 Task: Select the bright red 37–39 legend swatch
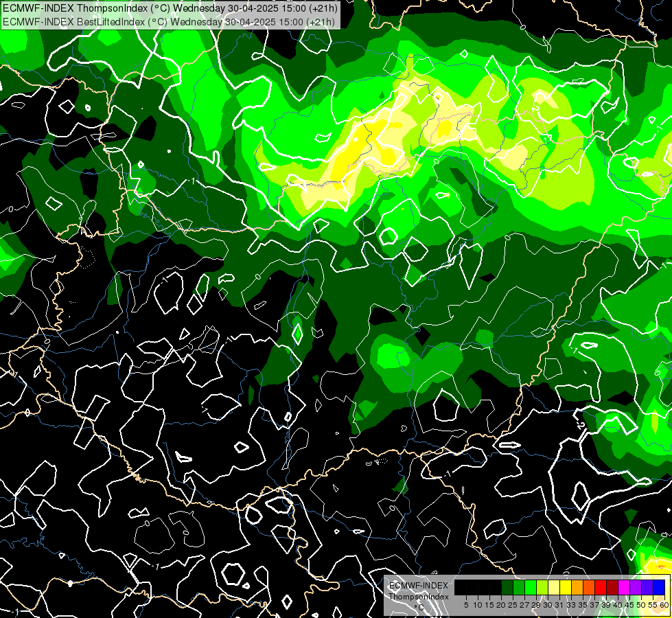(x=601, y=588)
